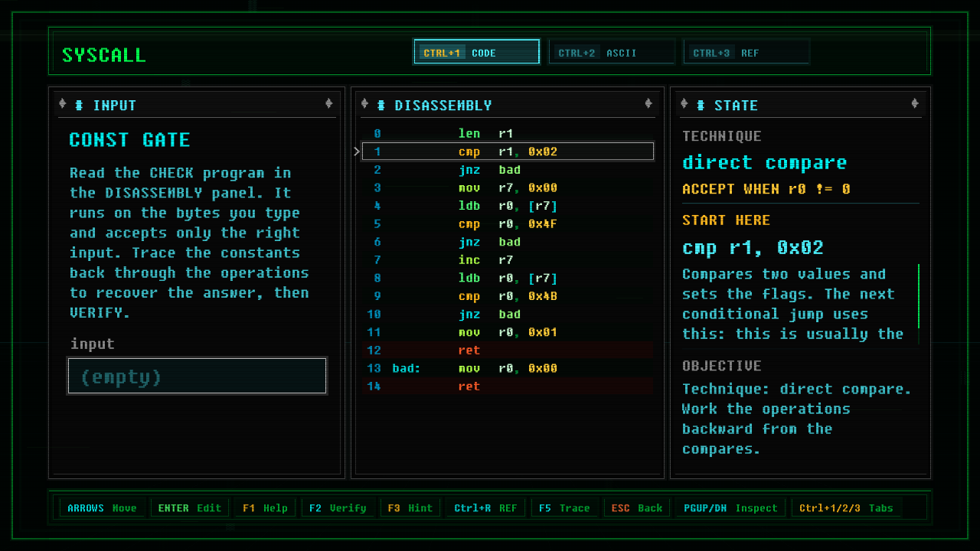This screenshot has width=980, height=551.
Task: Click 'cmp r1, 0x02' in State panel
Action: [x=753, y=248]
